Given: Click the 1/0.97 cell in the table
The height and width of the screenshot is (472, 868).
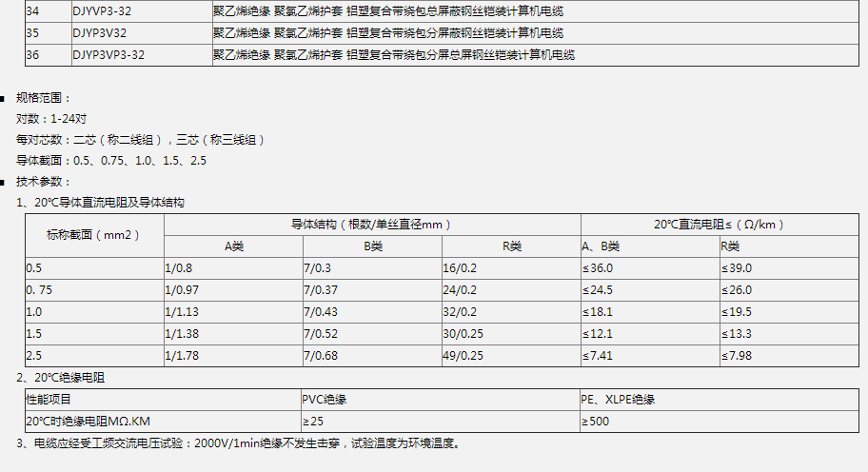Looking at the screenshot, I should 183,290.
